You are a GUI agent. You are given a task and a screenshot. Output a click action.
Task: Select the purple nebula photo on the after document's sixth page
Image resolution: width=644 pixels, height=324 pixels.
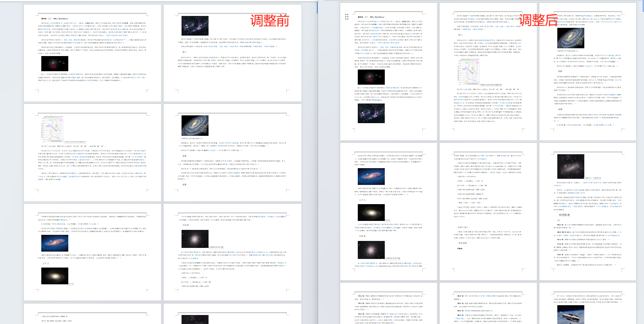(571, 166)
